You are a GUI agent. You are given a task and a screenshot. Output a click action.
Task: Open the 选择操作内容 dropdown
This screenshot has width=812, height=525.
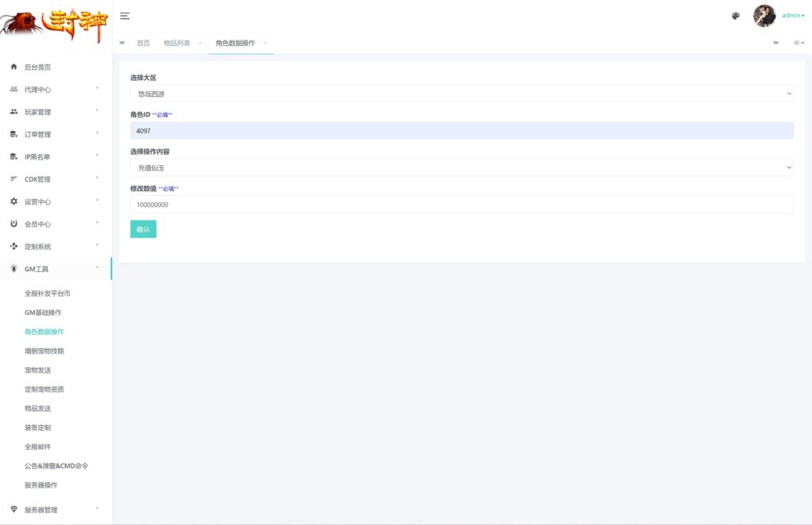[x=462, y=167]
